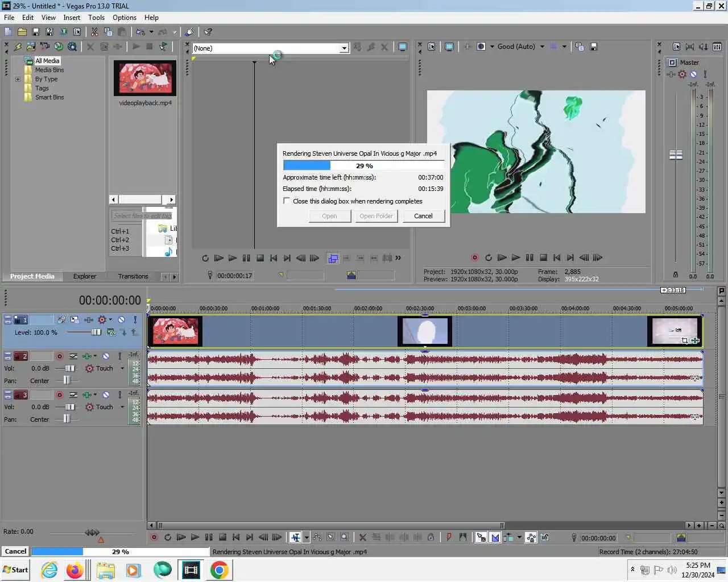Mute video track 1
Image resolution: width=728 pixels, height=582 pixels.
click(x=121, y=320)
